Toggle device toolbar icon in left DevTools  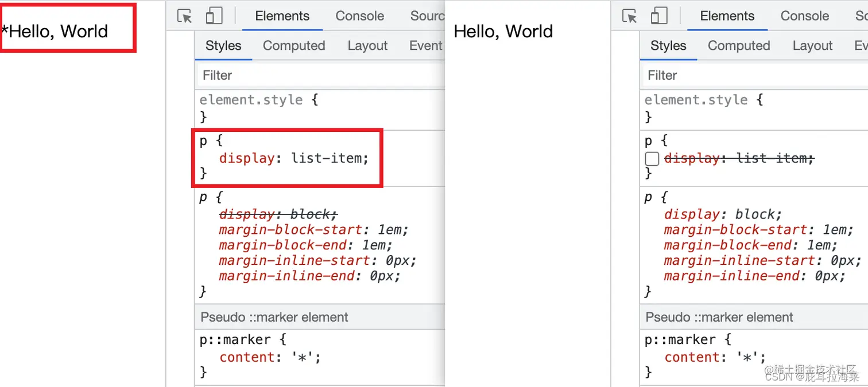(x=214, y=16)
